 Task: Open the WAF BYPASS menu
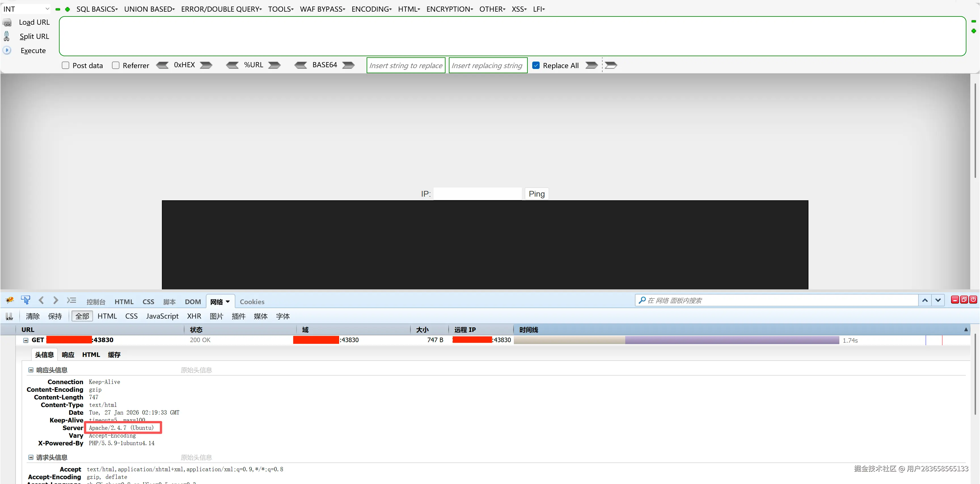pos(323,9)
